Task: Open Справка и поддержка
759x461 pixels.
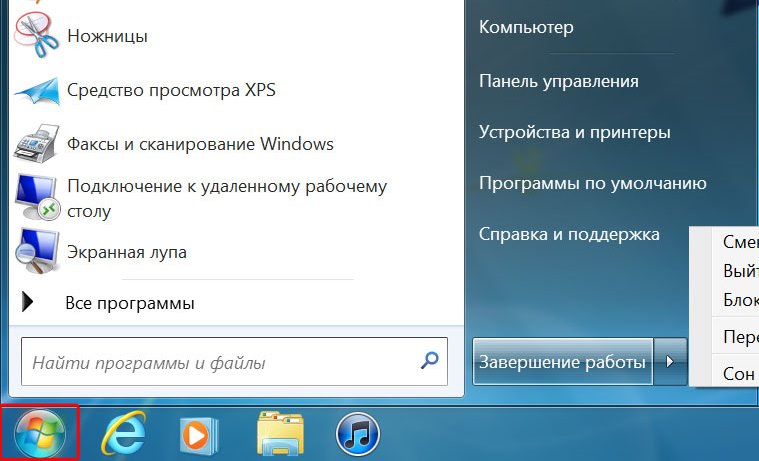Action: (x=569, y=234)
